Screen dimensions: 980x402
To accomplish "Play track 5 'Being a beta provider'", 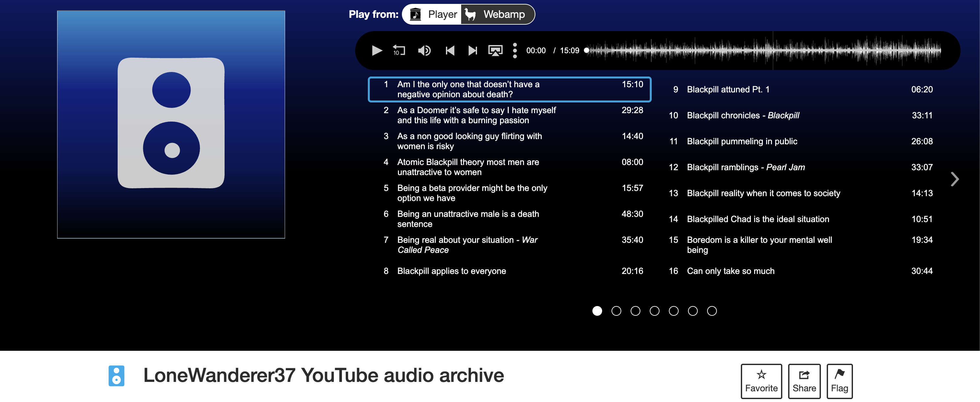I will (x=510, y=193).
